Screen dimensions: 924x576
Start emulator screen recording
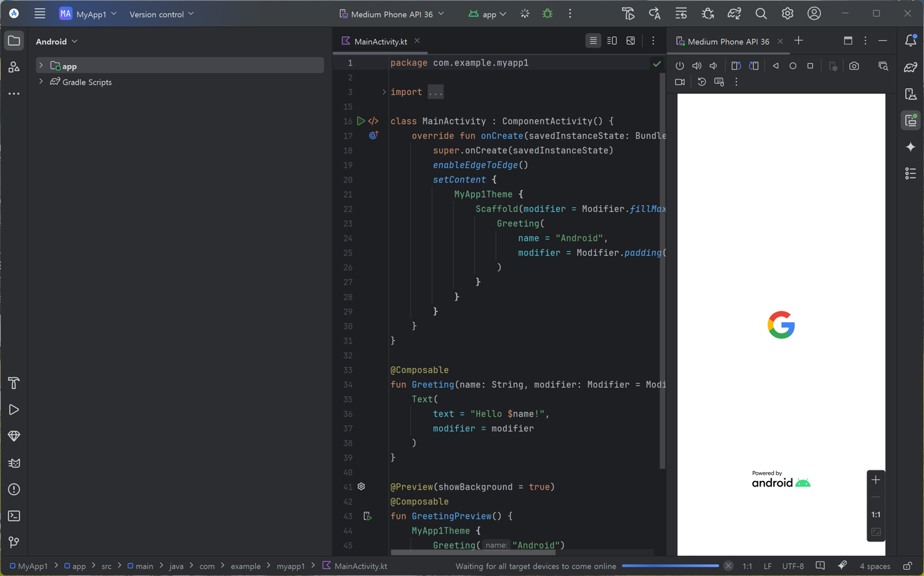click(x=680, y=82)
